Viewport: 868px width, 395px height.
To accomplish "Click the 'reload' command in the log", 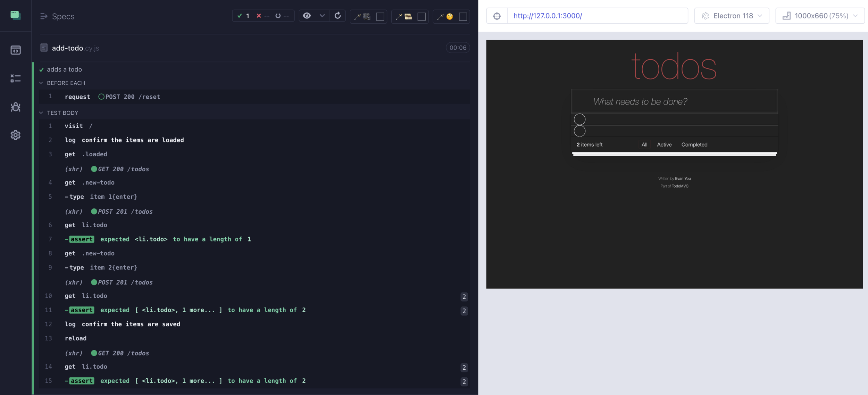I will pos(76,338).
